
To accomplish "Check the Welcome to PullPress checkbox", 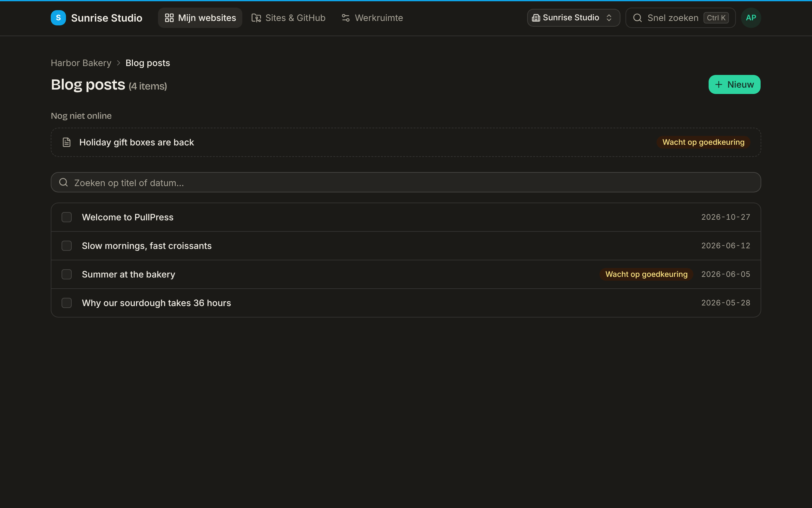I will 67,217.
